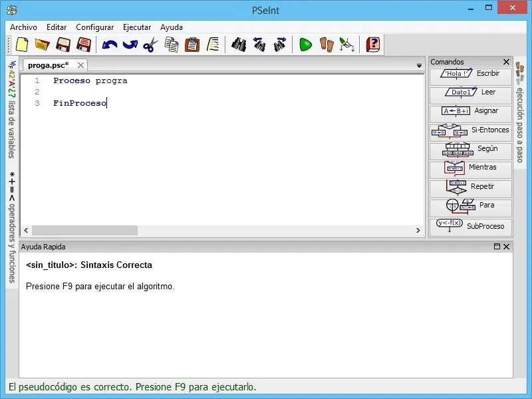Click line 2 in the code editor

222,92
